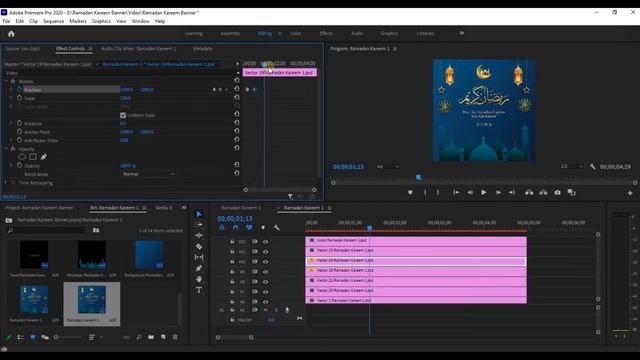
Task: Click Add Marker icon in timeline
Action: tap(263, 228)
